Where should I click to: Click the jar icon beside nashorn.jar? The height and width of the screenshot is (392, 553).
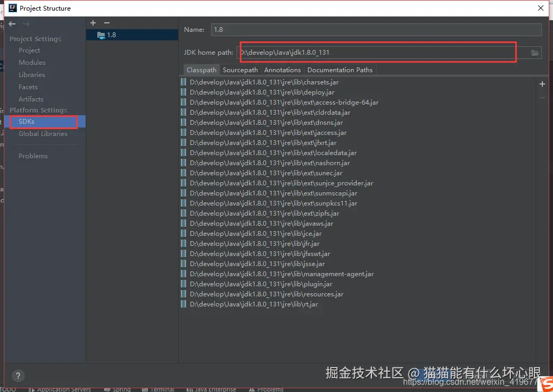click(x=183, y=163)
